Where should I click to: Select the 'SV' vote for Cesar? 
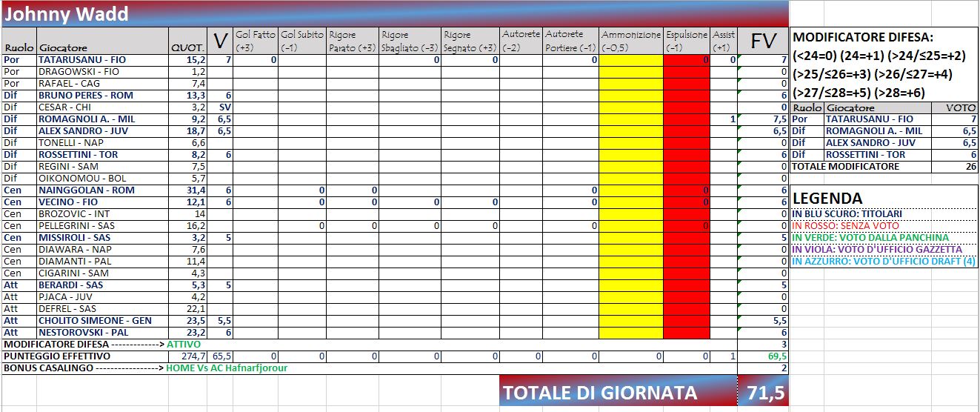coord(221,107)
